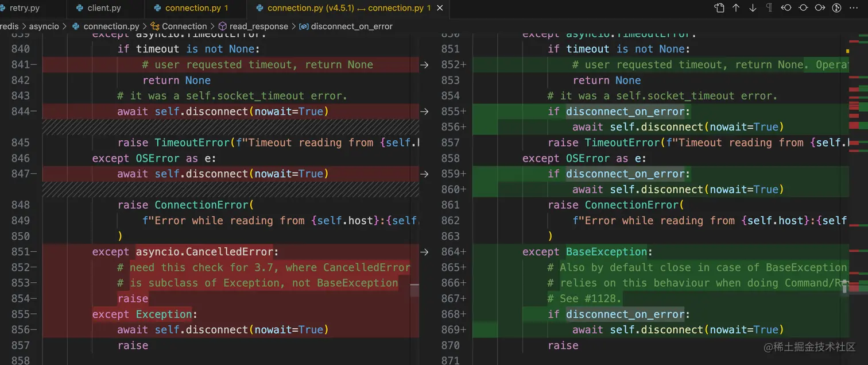Click the '# See #1128.' comment
The image size is (868, 365).
pos(584,298)
